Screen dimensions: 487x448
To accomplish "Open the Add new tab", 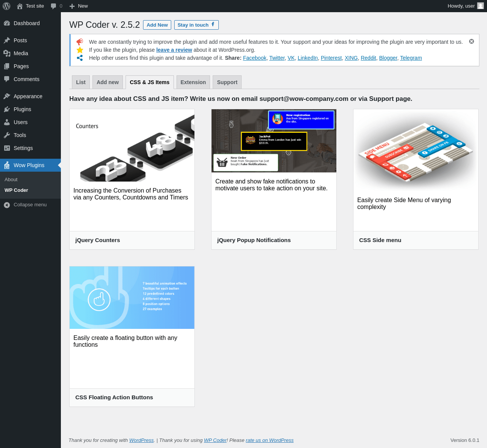I will 108,82.
